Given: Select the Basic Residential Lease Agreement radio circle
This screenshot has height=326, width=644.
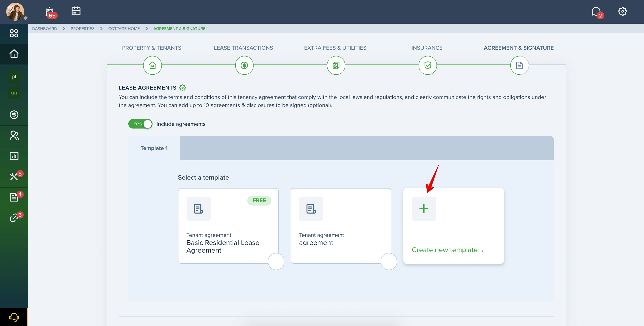Looking at the screenshot, I should [276, 261].
